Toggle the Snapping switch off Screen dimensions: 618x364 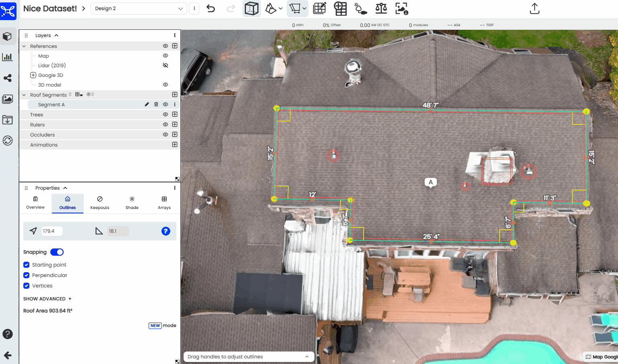pos(57,252)
